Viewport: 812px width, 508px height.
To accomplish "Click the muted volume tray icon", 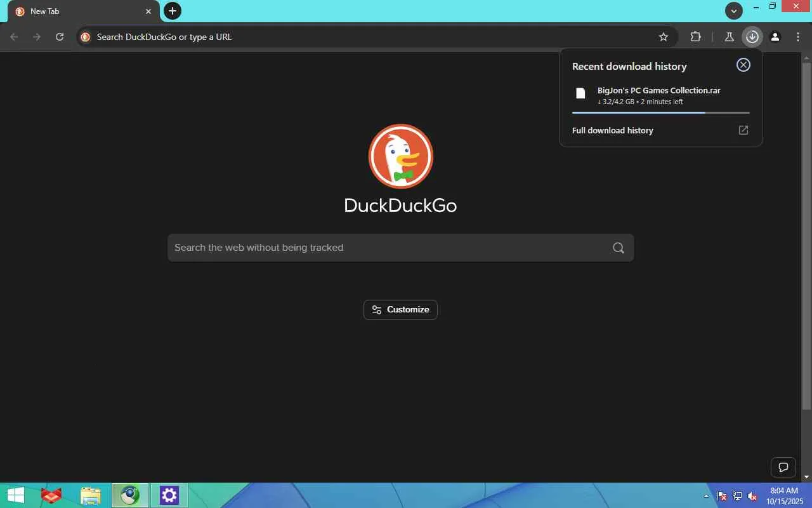I will tap(752, 496).
